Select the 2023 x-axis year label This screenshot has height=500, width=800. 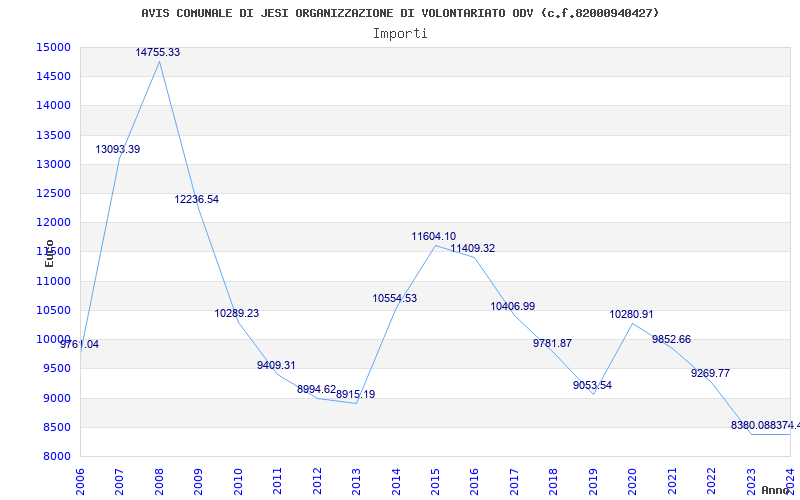coord(751,482)
